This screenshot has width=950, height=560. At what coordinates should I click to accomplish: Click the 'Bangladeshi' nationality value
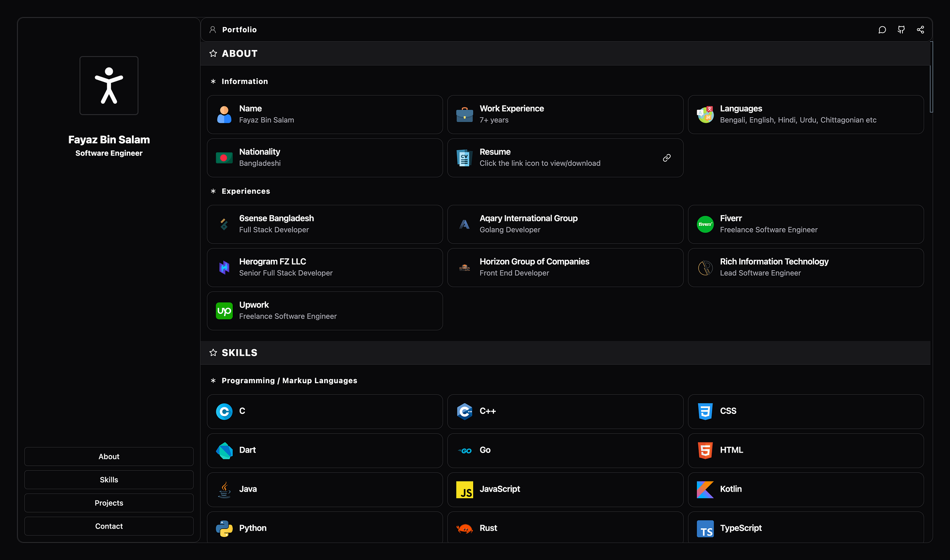tap(260, 163)
